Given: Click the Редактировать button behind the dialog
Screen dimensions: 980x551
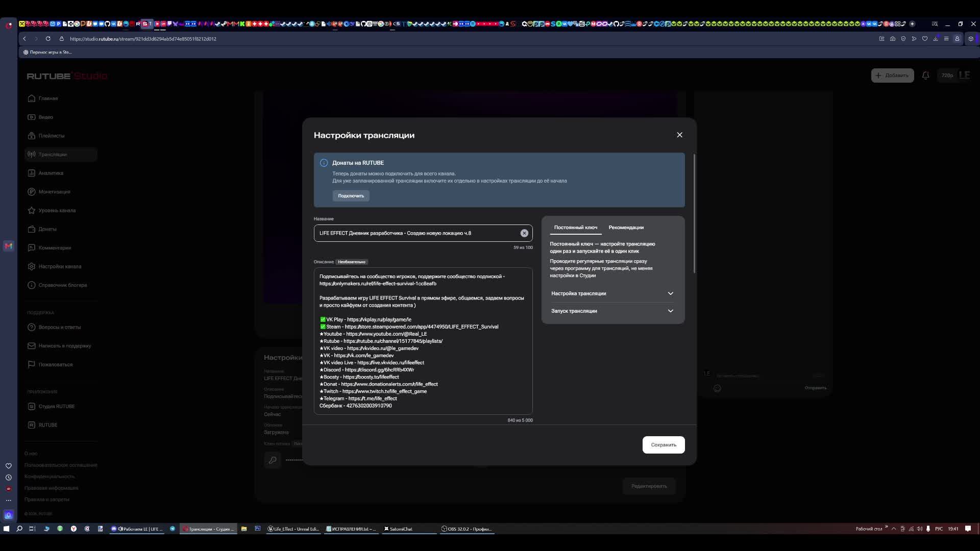Looking at the screenshot, I should coord(649,486).
